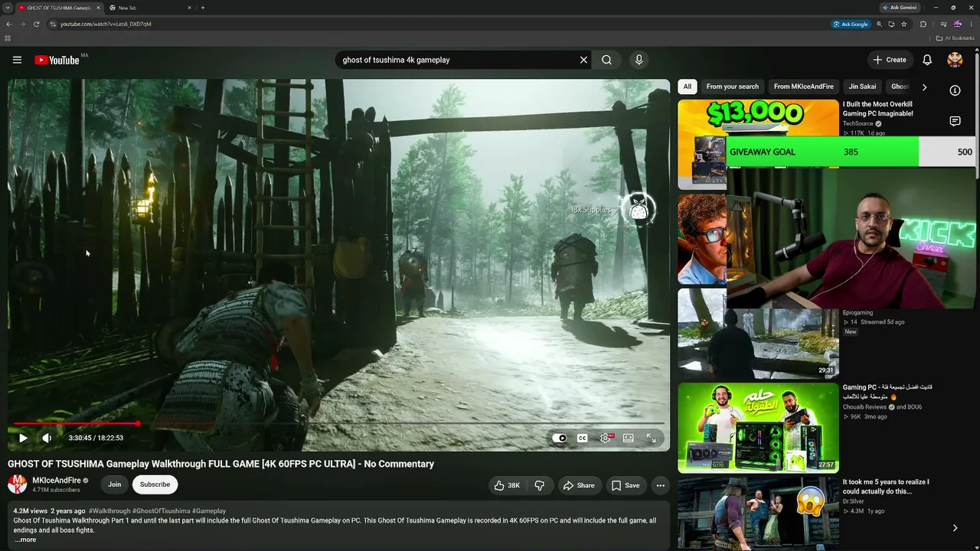The image size is (980, 551).
Task: Subscribe to MKIceAndFire
Action: (x=155, y=484)
